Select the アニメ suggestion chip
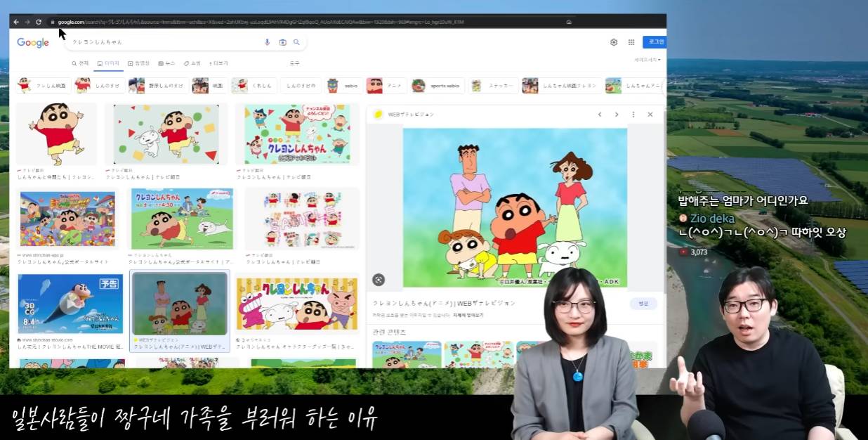Screen dimensions: 868x440 point(386,86)
